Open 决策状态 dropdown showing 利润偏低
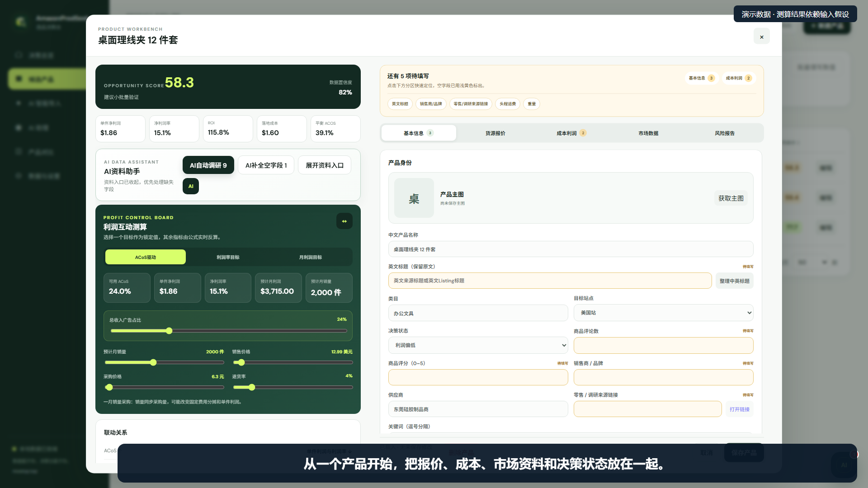The width and height of the screenshot is (868, 488). click(x=478, y=345)
